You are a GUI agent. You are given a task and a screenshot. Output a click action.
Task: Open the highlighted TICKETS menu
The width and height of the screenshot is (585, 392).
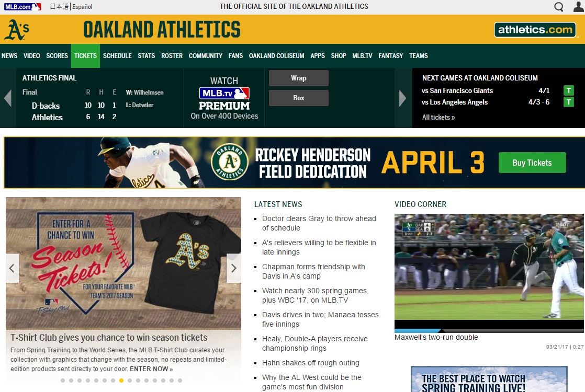[x=85, y=56]
